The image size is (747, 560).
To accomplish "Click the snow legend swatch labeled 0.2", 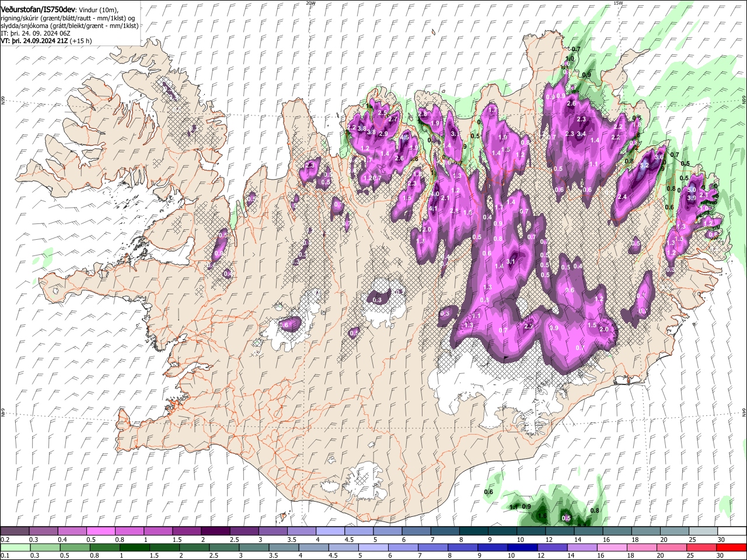I will (x=15, y=531).
